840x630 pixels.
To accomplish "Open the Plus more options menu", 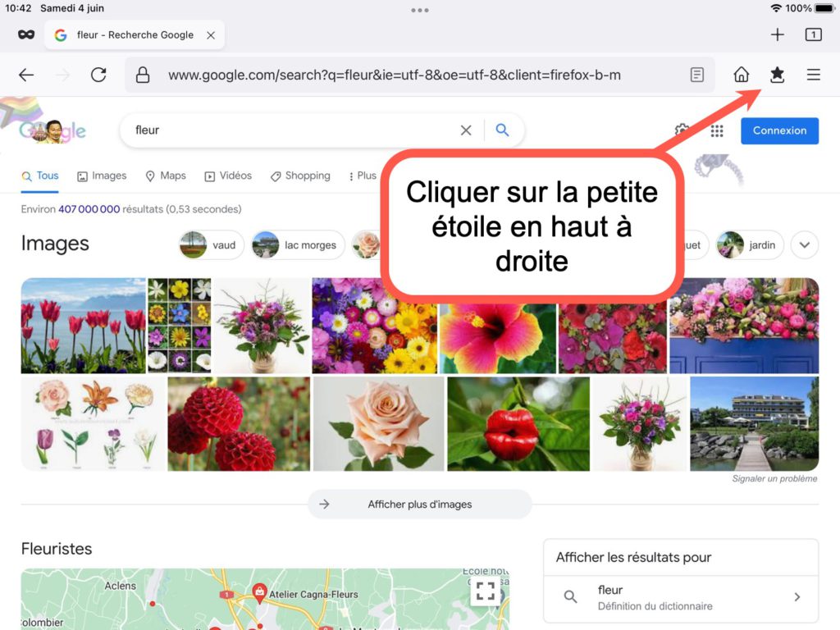I will click(x=362, y=176).
